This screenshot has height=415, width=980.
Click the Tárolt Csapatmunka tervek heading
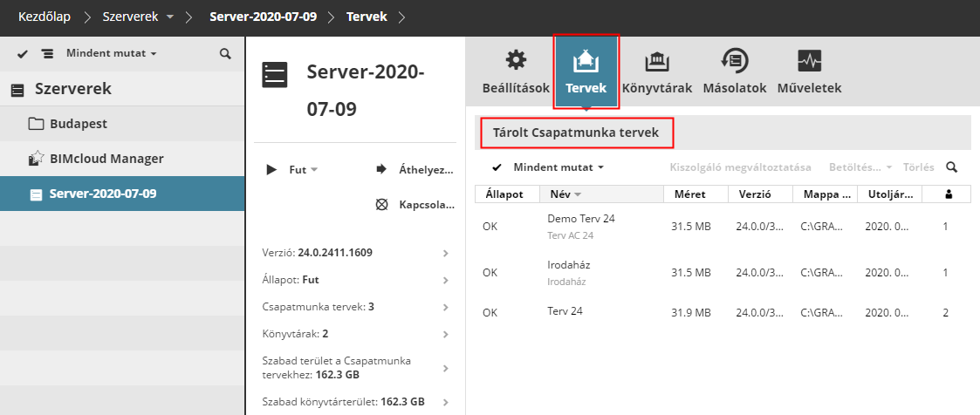(x=576, y=133)
